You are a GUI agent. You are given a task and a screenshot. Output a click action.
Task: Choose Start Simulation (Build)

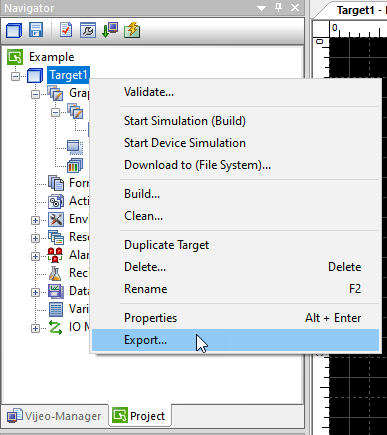(235, 121)
